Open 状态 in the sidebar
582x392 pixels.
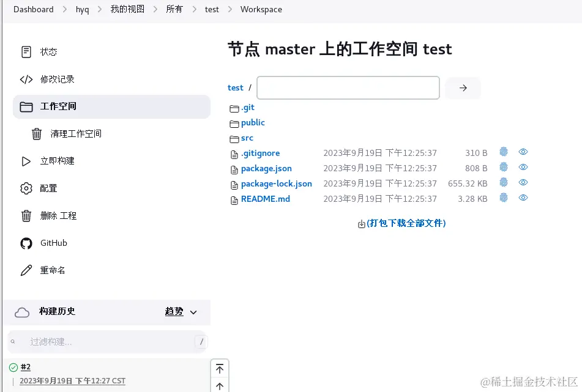(48, 51)
